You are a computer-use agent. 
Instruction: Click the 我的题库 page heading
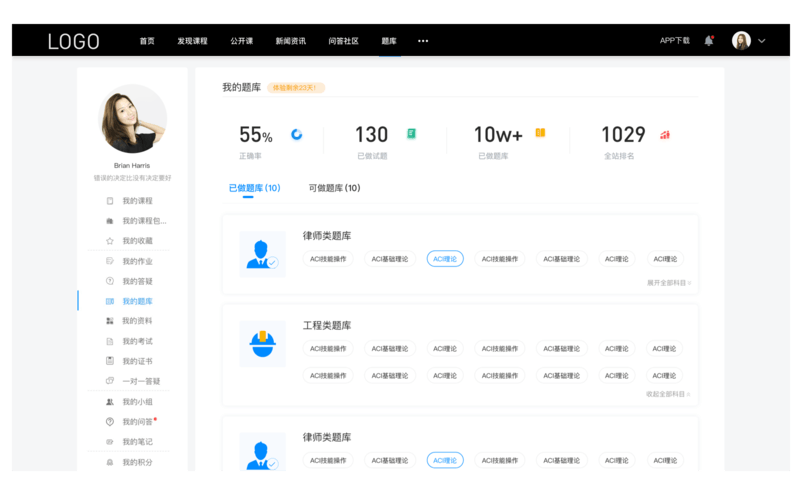[x=241, y=87]
